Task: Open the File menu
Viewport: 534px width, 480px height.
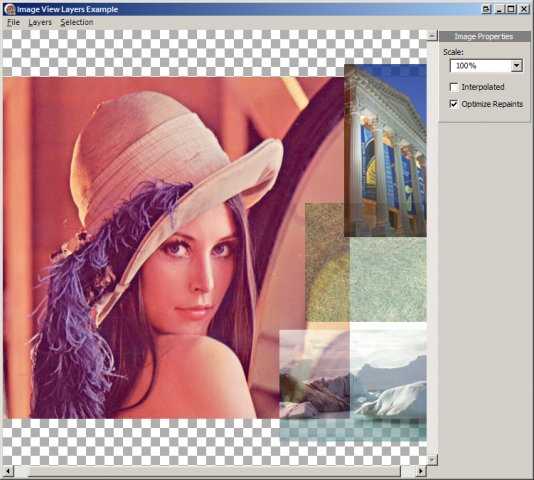Action: 14,22
